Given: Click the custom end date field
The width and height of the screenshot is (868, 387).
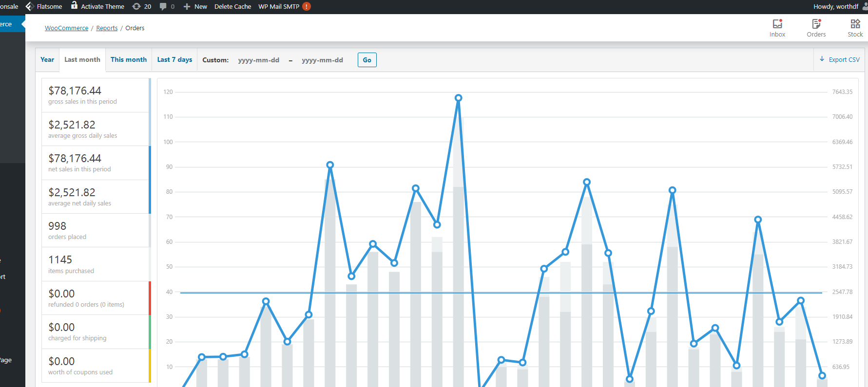Looking at the screenshot, I should click(x=323, y=60).
